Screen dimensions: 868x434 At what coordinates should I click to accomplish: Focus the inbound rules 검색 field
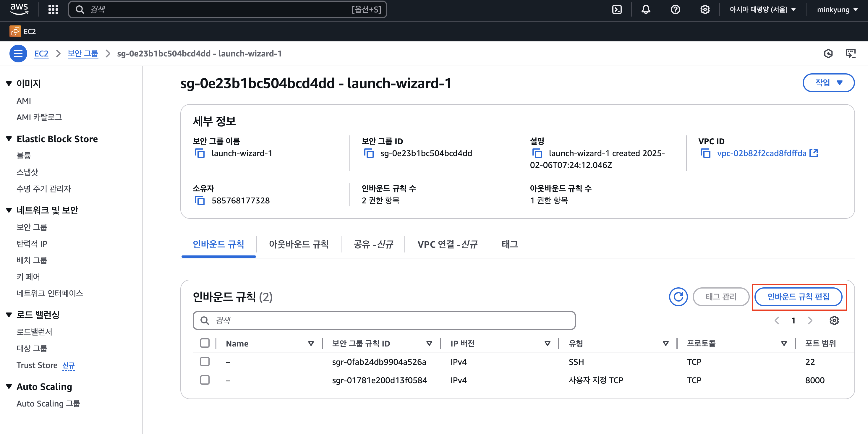(384, 320)
